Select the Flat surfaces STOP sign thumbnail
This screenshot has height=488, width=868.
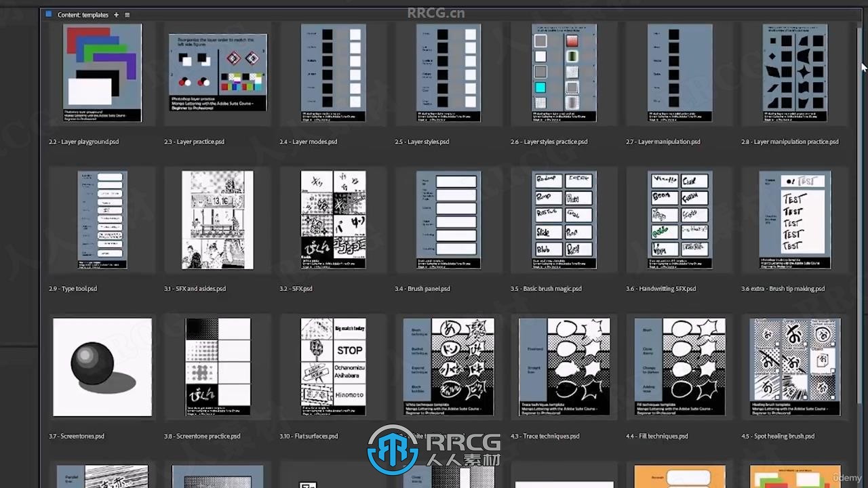click(333, 367)
